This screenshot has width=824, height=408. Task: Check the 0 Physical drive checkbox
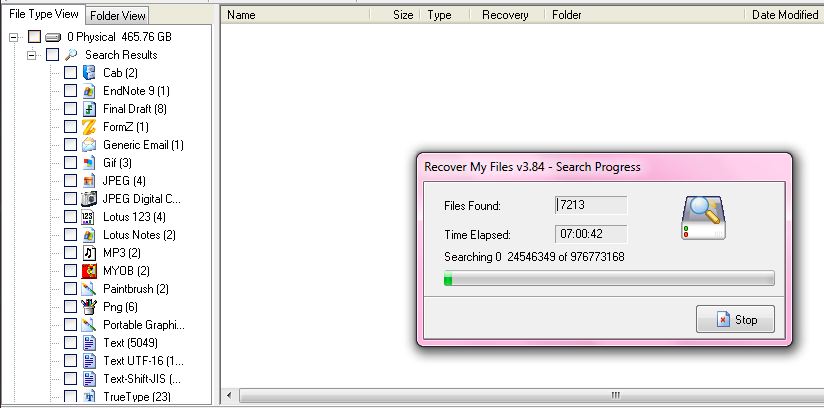click(34, 37)
